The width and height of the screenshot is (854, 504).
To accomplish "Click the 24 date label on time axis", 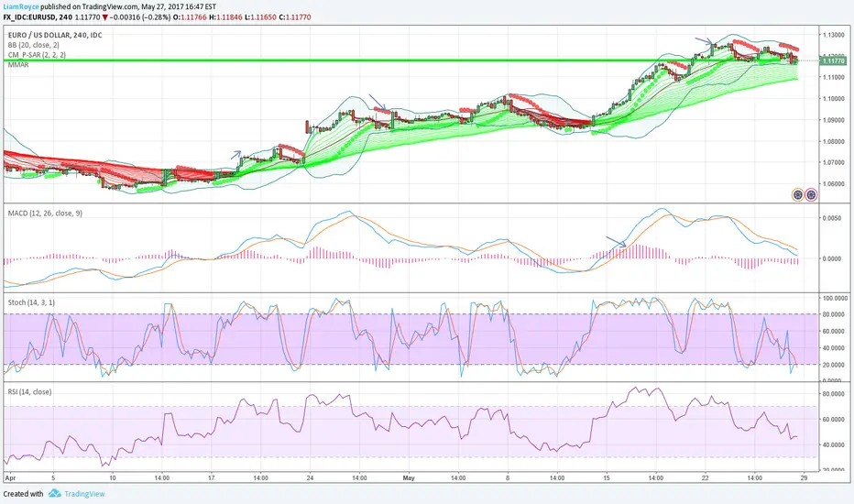I will (310, 477).
